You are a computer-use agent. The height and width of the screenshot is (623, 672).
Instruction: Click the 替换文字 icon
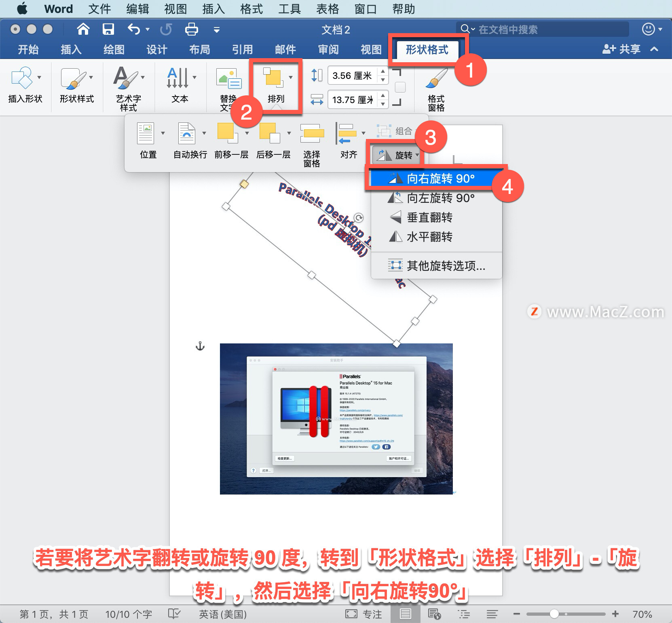228,78
